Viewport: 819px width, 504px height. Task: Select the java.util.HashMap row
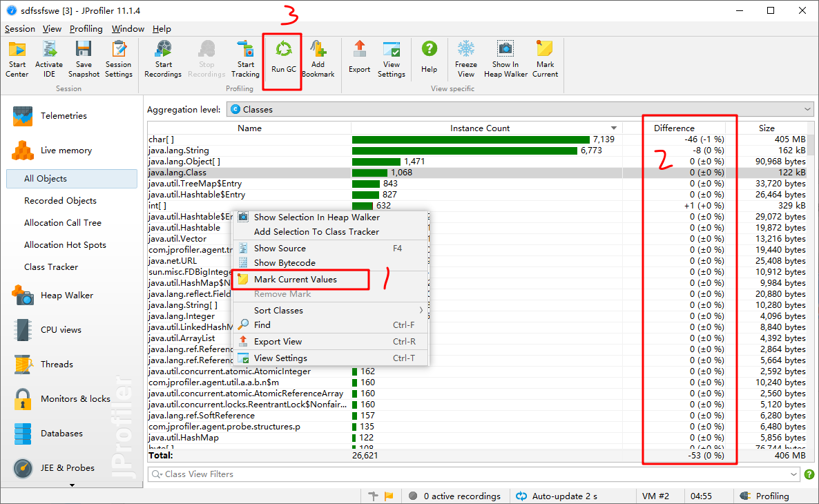click(477, 438)
